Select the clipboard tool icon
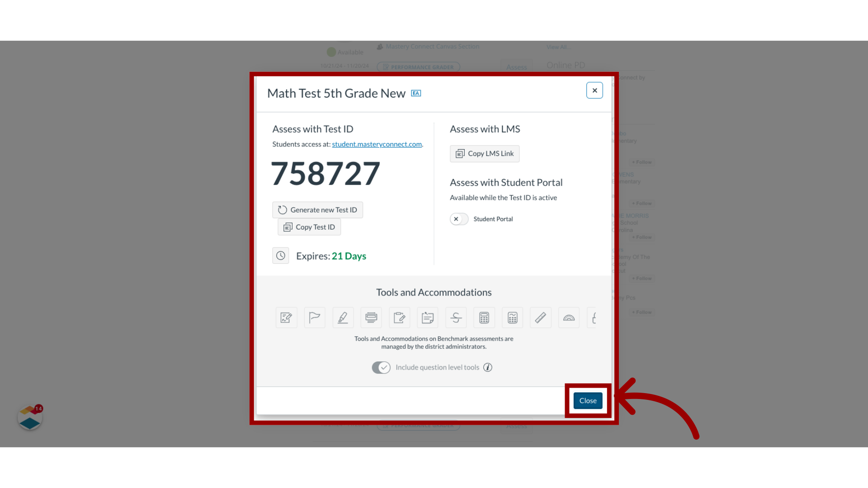 [400, 318]
